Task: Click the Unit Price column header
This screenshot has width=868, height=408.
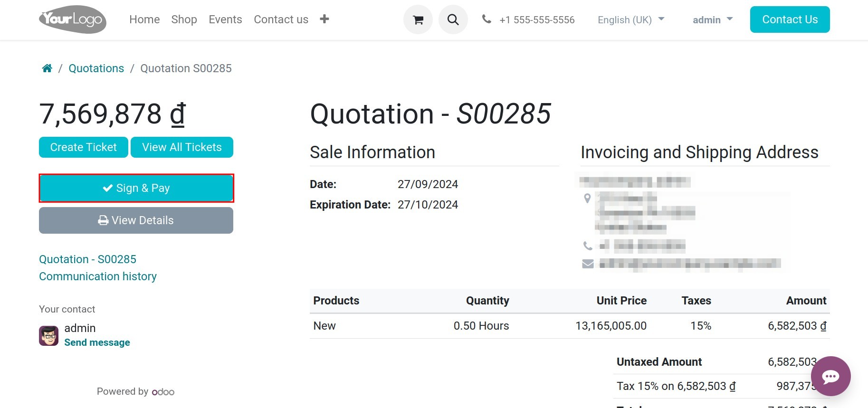Action: point(621,301)
